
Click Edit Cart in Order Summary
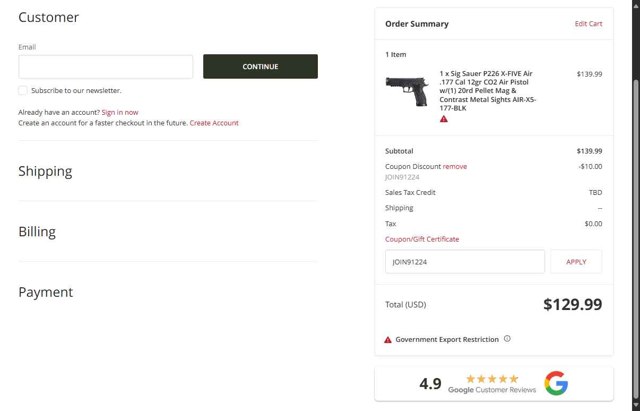(x=588, y=23)
